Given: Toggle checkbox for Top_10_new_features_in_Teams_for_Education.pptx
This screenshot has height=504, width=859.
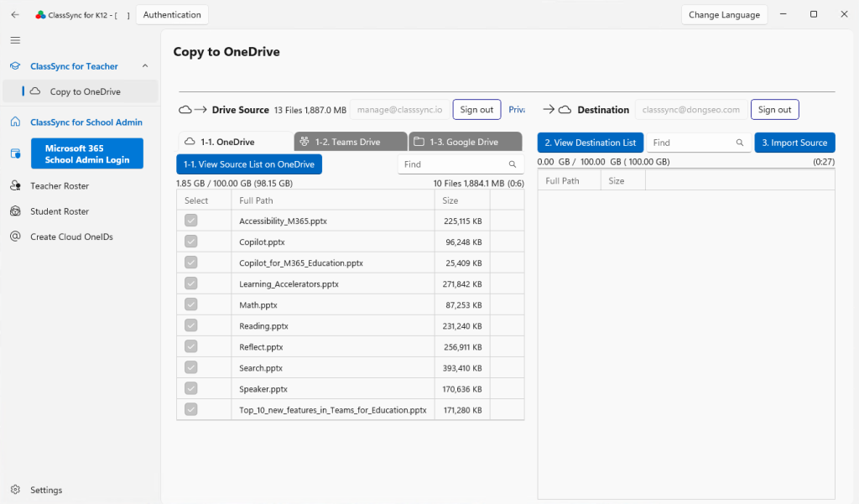Looking at the screenshot, I should click(x=190, y=409).
